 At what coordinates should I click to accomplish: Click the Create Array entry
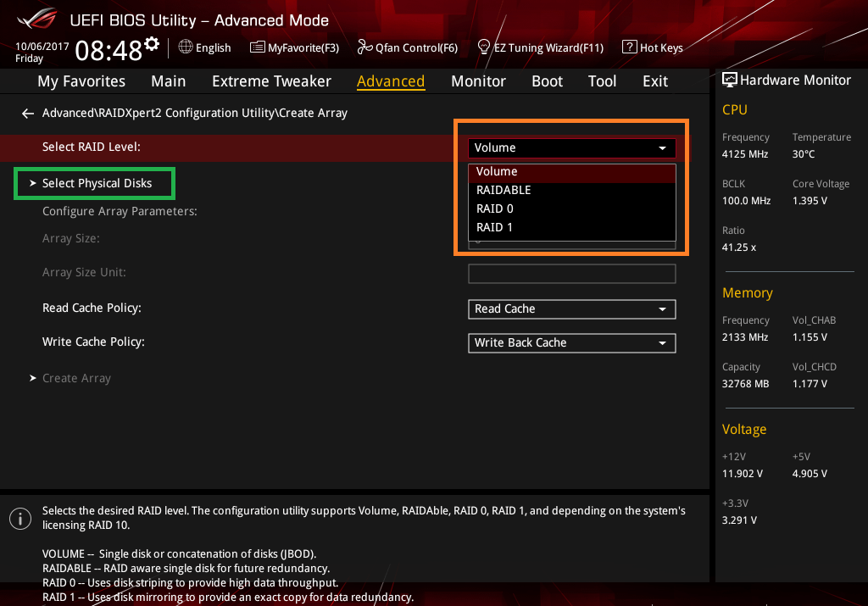point(76,379)
